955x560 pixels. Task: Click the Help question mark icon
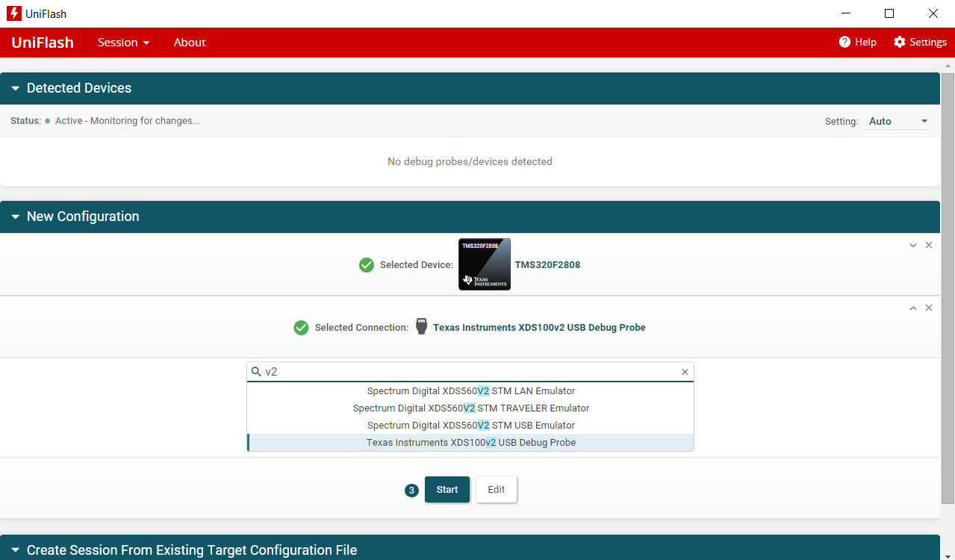click(x=844, y=42)
